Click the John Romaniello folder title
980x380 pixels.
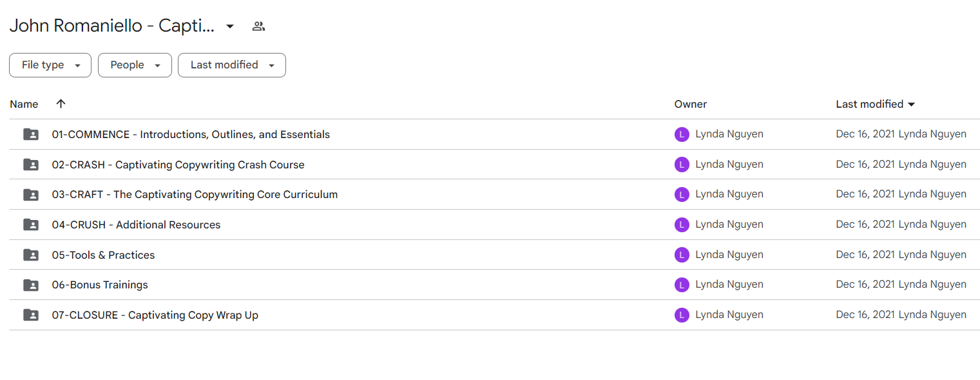(x=112, y=26)
